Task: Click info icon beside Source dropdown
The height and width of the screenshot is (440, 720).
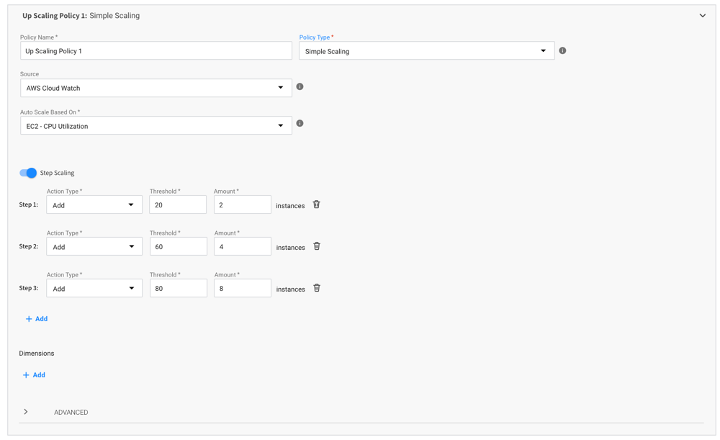Action: [300, 87]
